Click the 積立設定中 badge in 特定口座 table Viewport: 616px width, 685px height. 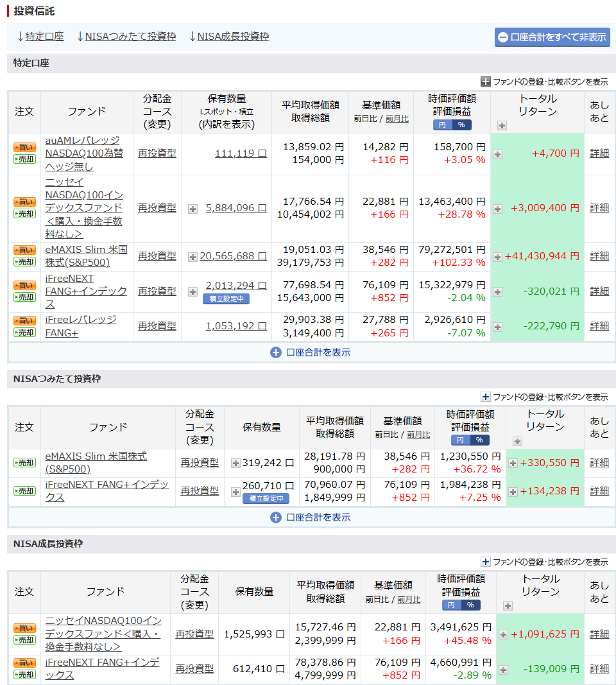pyautogui.click(x=226, y=299)
